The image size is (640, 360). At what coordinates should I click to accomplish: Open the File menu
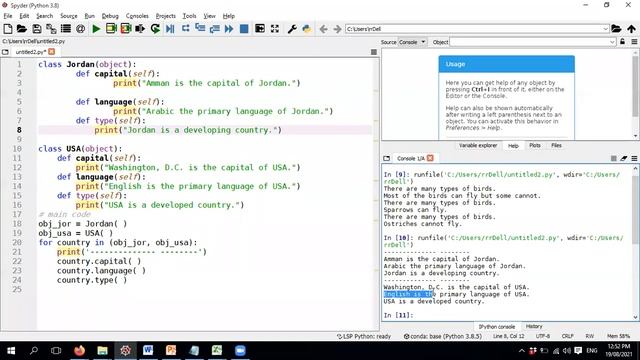[8, 16]
